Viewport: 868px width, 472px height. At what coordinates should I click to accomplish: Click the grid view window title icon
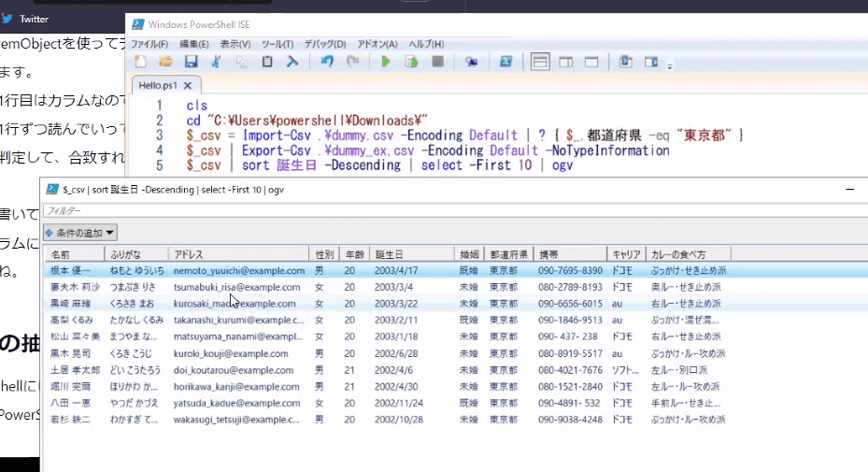click(x=52, y=190)
